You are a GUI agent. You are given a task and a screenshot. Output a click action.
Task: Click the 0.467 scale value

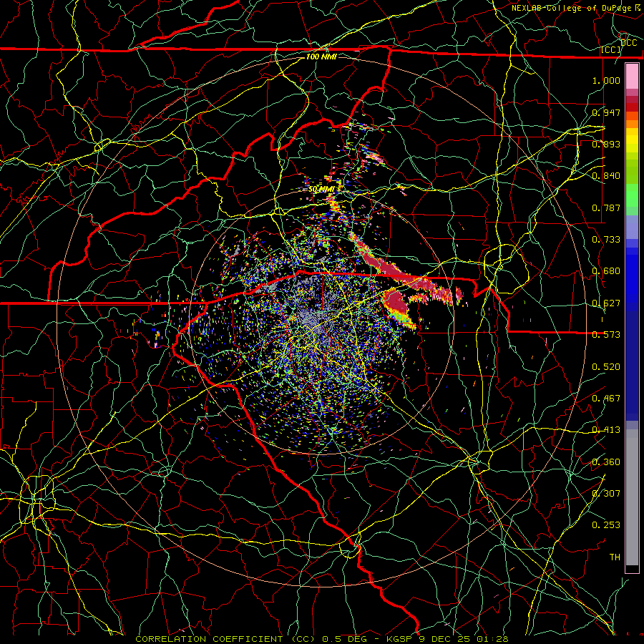[x=606, y=399]
